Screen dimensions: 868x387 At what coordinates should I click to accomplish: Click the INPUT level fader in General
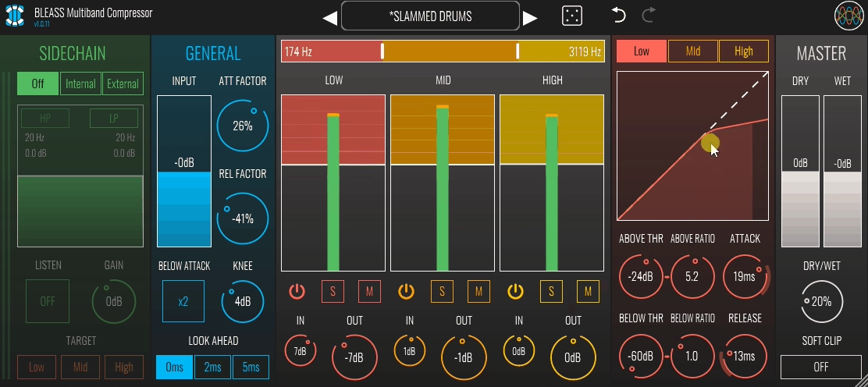click(183, 171)
